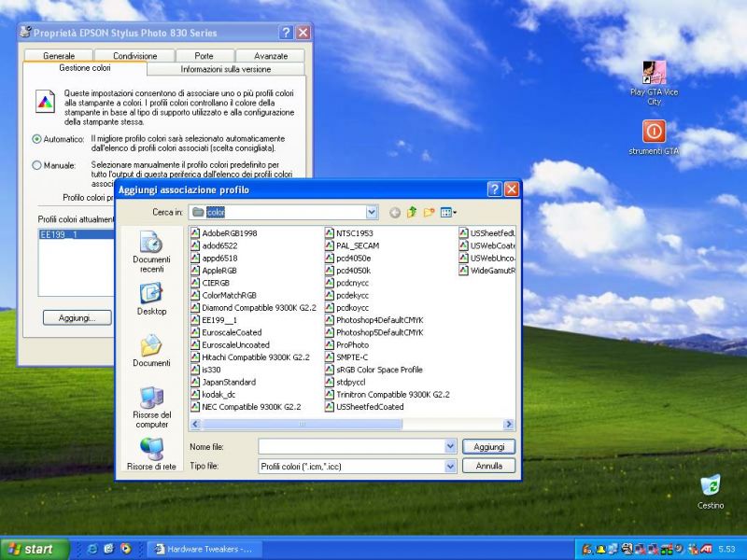Go back using the dialog's back arrow icon

pos(394,213)
